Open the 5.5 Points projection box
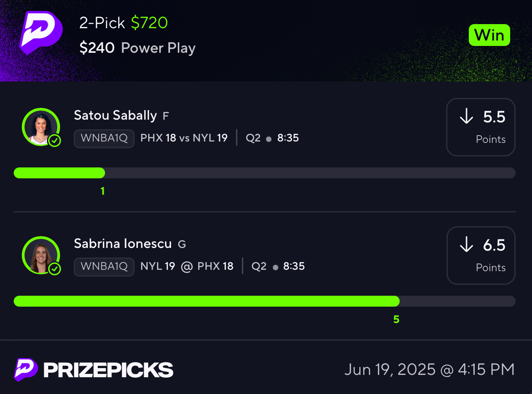The width and height of the screenshot is (532, 394). coord(481,127)
